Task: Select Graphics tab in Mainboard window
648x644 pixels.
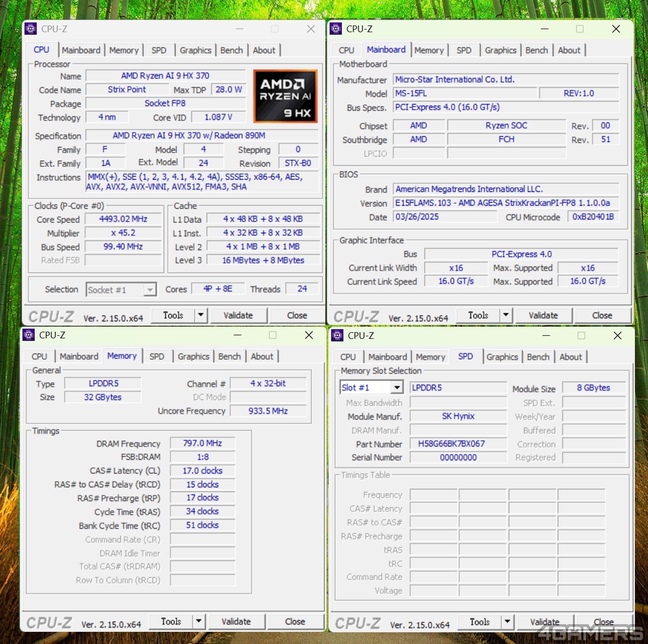Action: point(500,50)
